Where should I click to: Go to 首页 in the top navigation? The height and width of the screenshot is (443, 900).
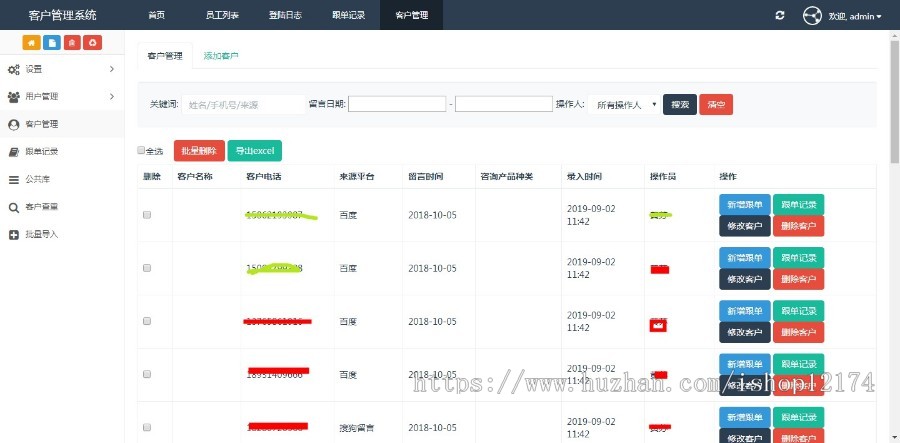[157, 15]
